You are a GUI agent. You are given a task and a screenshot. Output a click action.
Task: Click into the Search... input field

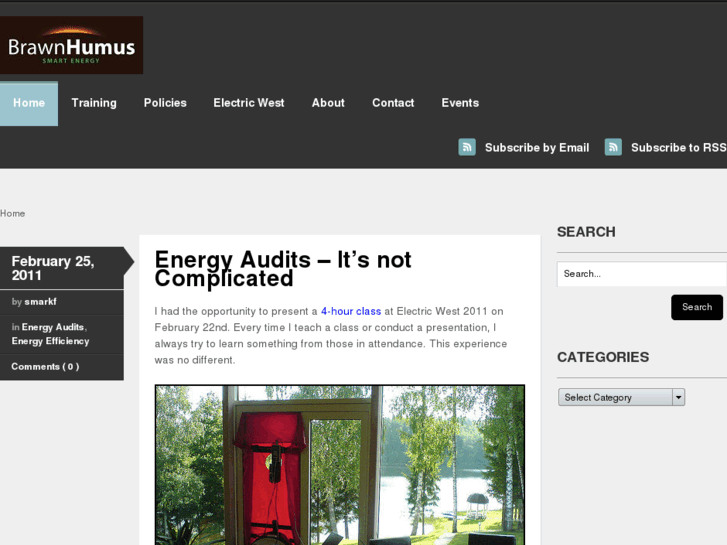[642, 274]
